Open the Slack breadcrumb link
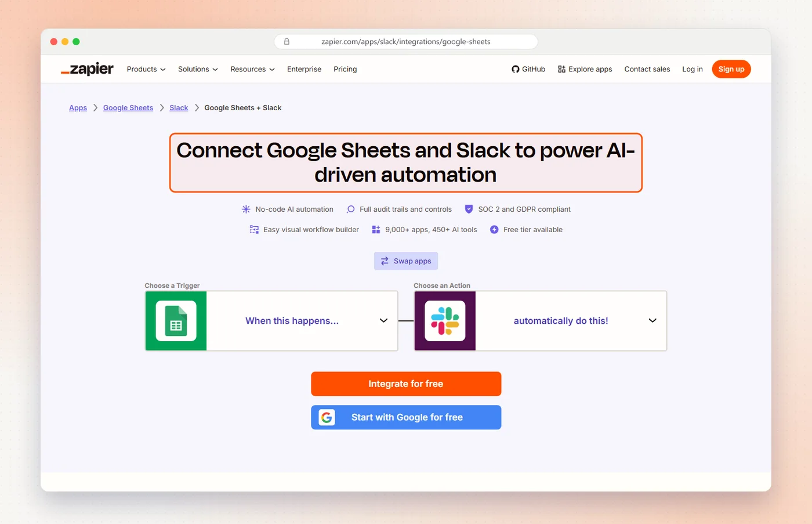812x524 pixels. [179, 108]
